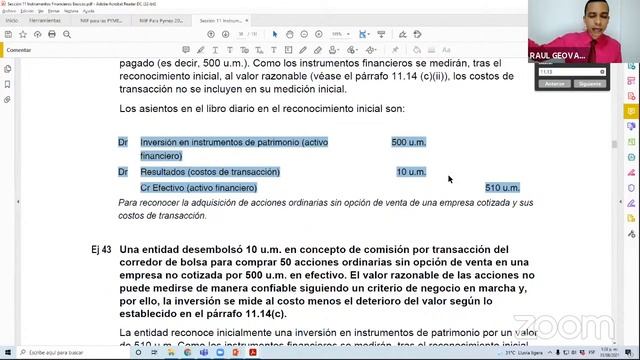Open the Archivo menu

coord(9,11)
